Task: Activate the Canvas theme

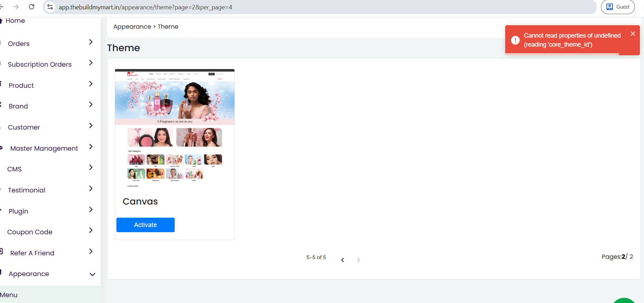Action: coord(145,225)
